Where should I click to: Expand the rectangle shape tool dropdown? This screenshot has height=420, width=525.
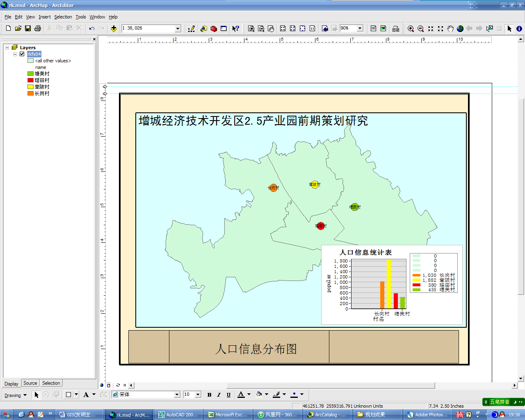76,395
